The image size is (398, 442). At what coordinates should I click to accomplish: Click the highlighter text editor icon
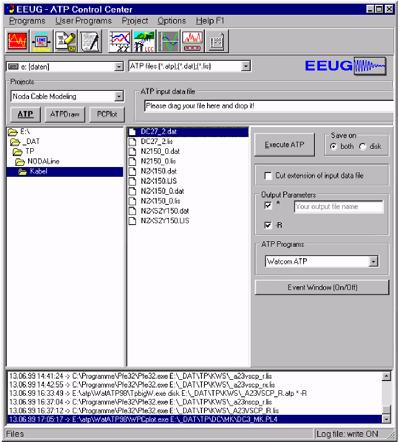pos(66,41)
